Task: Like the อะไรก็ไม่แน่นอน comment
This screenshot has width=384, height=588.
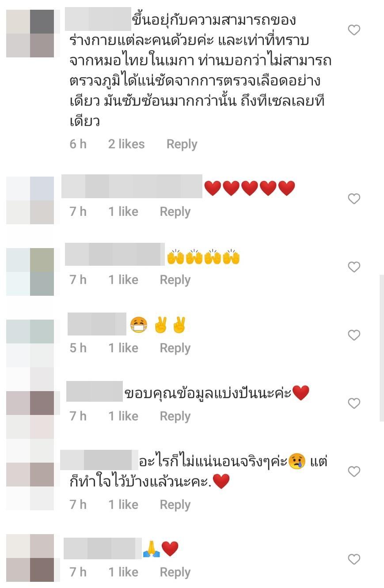Action: pos(354,471)
